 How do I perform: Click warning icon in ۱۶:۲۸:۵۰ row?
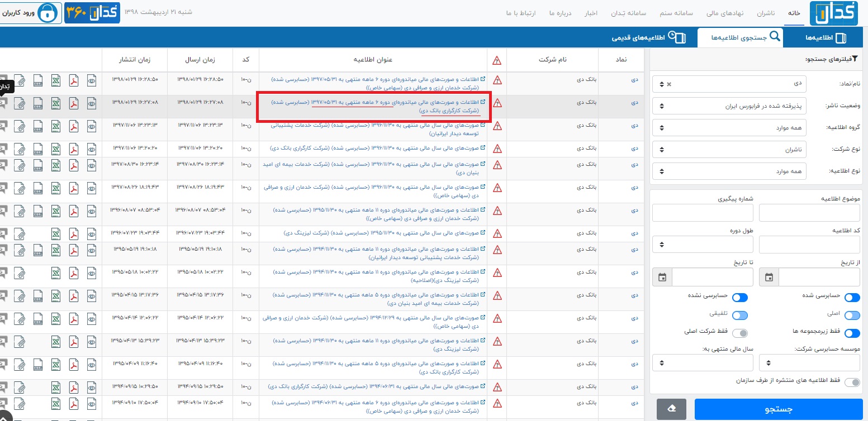pyautogui.click(x=497, y=80)
